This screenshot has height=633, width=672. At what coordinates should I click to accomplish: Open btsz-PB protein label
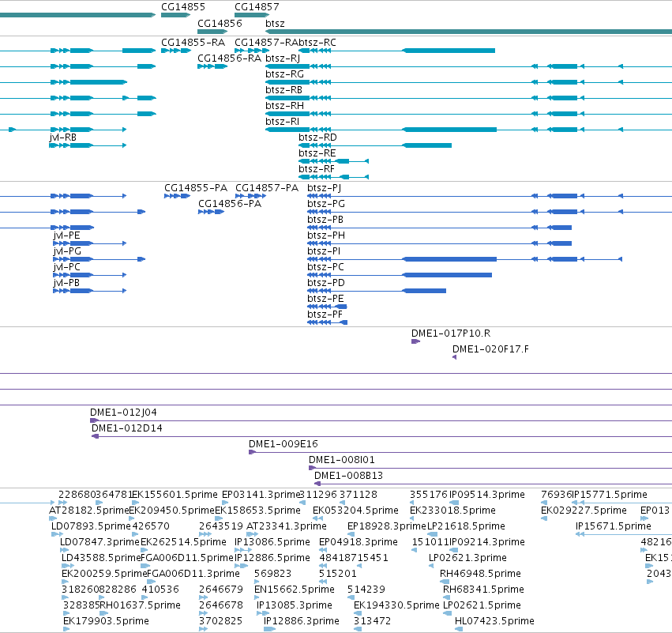tap(325, 220)
